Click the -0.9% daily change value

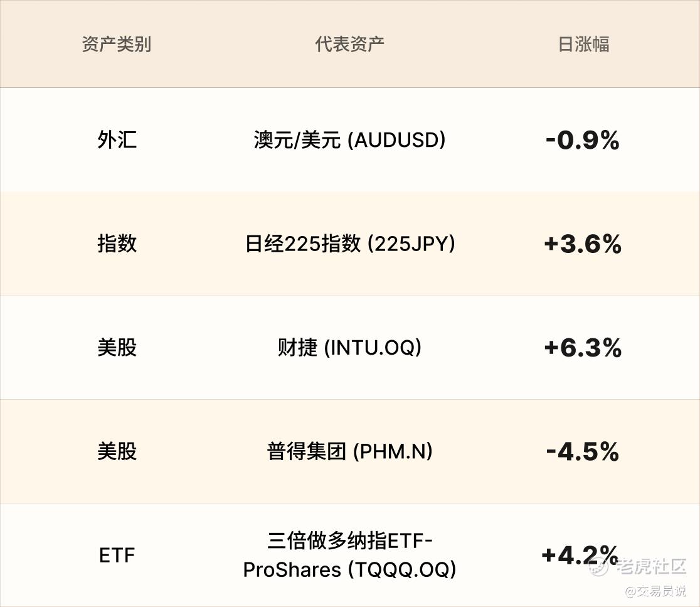coord(583,140)
